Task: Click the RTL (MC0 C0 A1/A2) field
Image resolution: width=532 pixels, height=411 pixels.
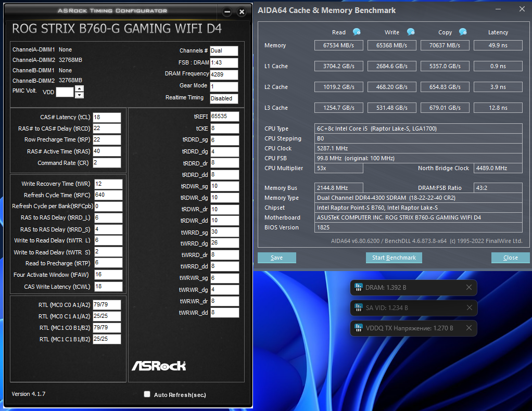Action: pyautogui.click(x=107, y=305)
